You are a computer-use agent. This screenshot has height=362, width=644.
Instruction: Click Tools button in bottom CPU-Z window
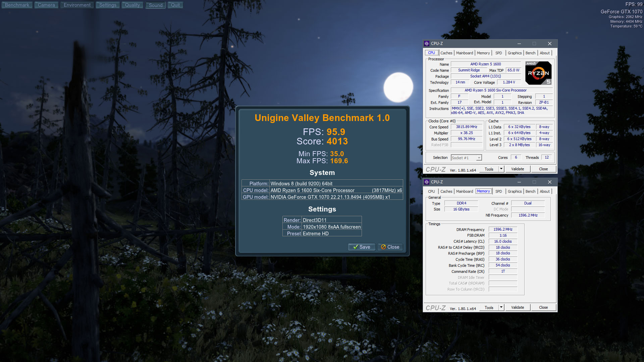click(489, 308)
